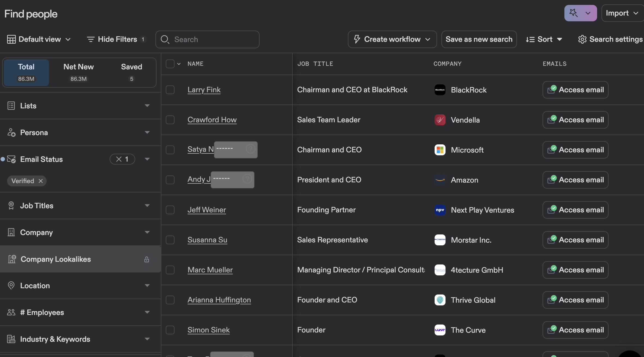Click the lock icon on Company Lookalikes
The height and width of the screenshot is (357, 644).
coord(147,259)
